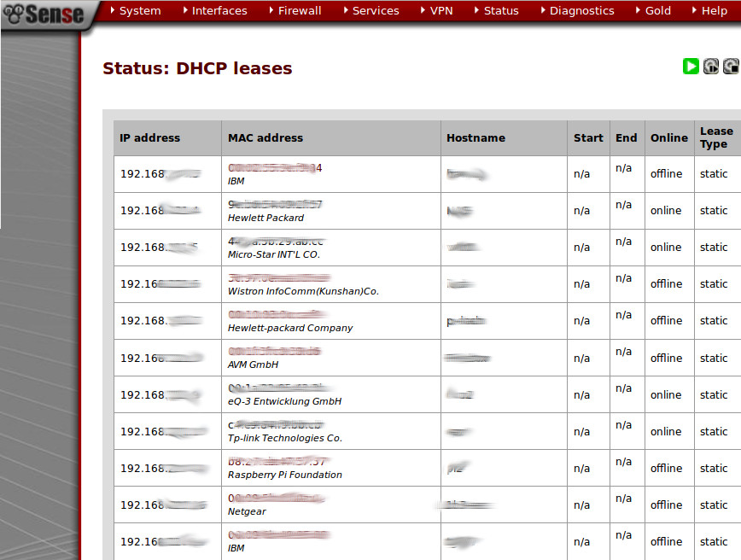Click the green DHCP service running icon
Image resolution: width=741 pixels, height=560 pixels.
click(691, 67)
